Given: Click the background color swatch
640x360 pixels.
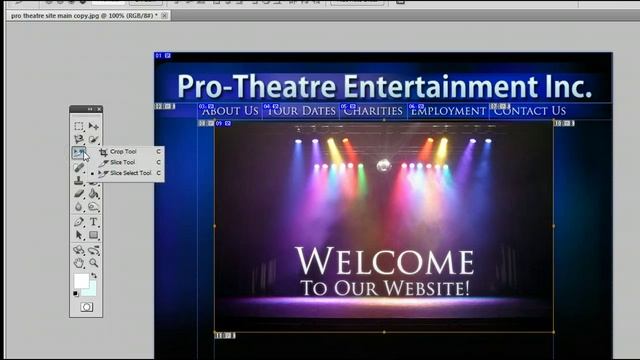Looking at the screenshot, I should [92, 290].
